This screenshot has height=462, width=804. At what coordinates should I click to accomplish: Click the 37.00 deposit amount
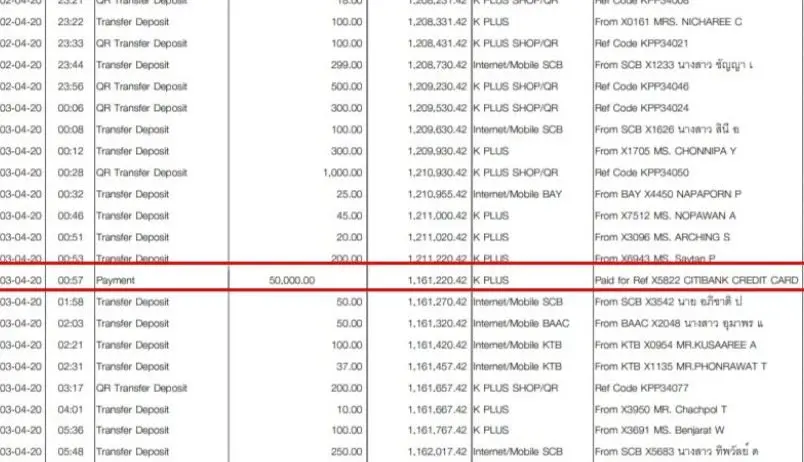pyautogui.click(x=346, y=366)
